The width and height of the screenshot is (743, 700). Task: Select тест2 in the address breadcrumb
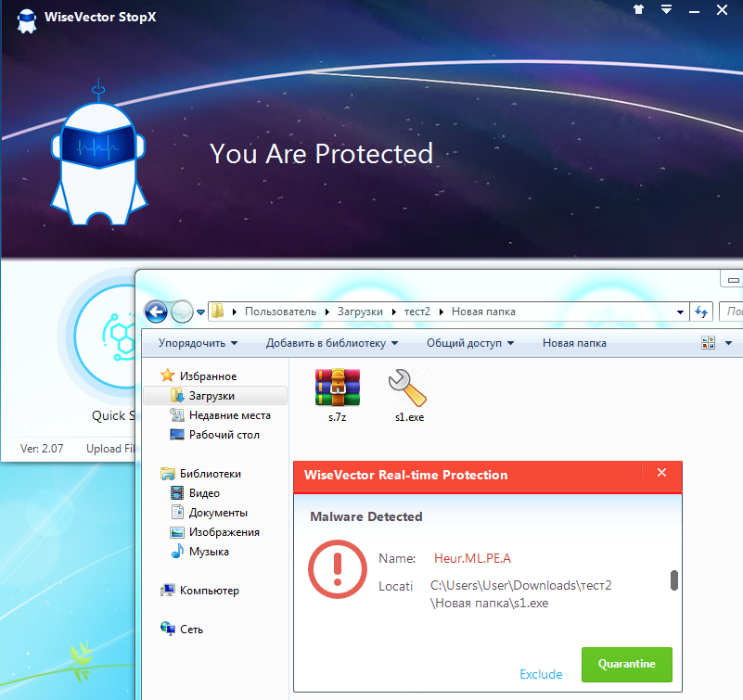(417, 312)
